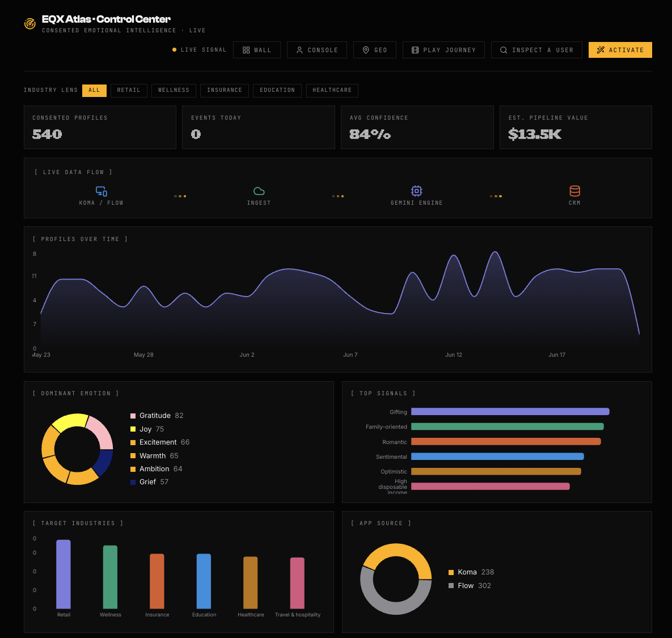Filter by Retail industry lens
Viewport: 672px width, 638px height.
(x=129, y=90)
